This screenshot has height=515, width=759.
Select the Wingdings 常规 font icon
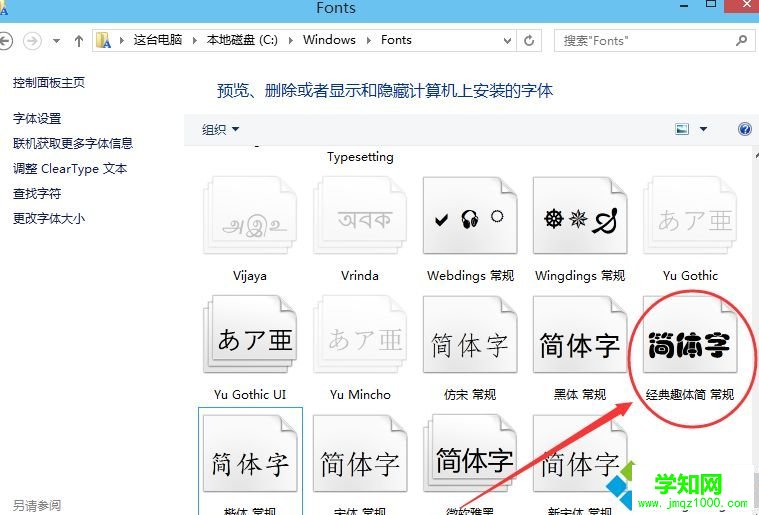point(579,215)
